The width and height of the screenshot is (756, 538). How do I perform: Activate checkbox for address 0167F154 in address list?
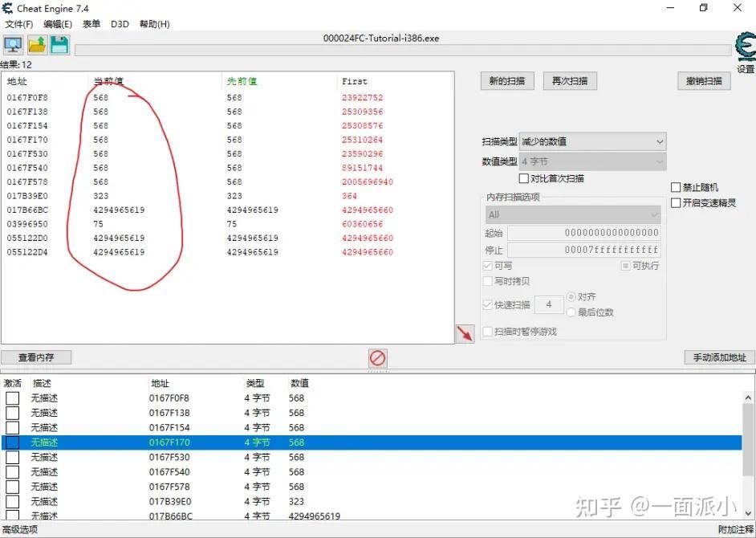13,427
